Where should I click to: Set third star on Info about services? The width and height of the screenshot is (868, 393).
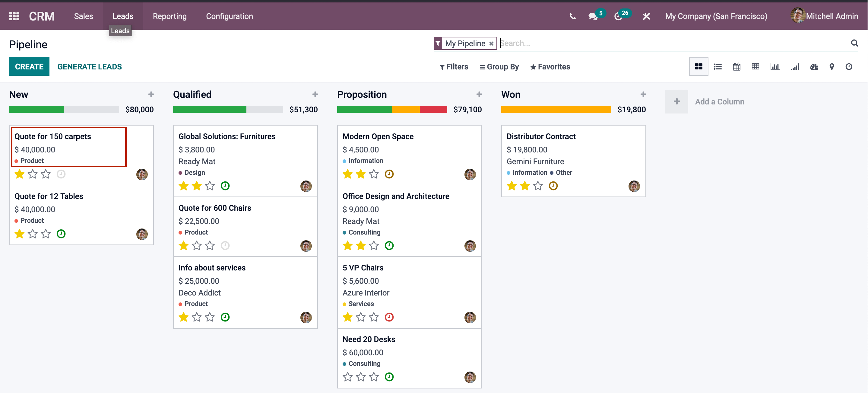[x=210, y=317]
